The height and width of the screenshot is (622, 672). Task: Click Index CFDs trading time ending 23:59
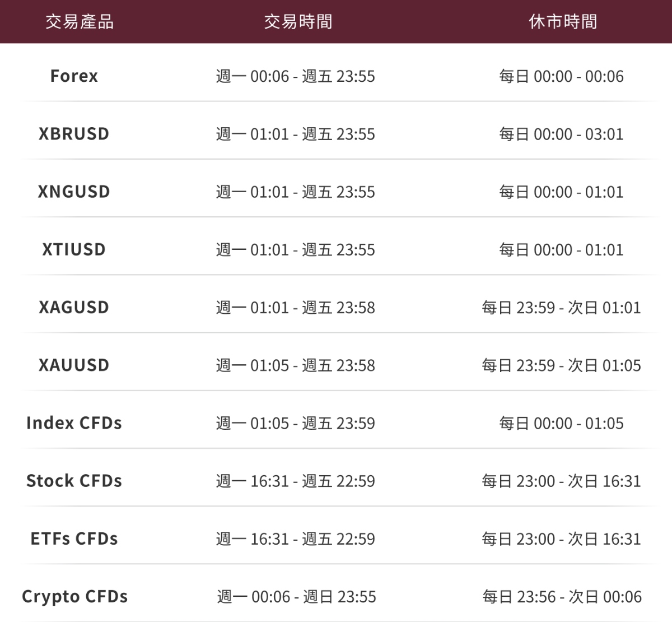click(x=296, y=423)
